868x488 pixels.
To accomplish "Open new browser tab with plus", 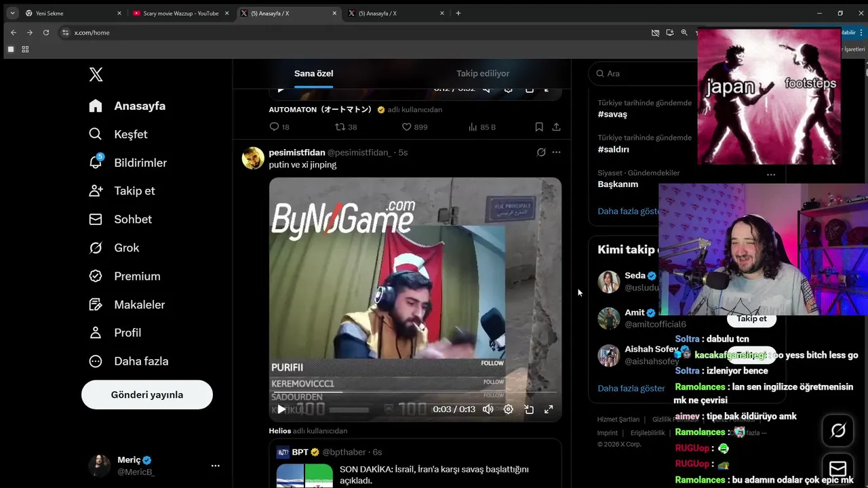I will pyautogui.click(x=458, y=13).
